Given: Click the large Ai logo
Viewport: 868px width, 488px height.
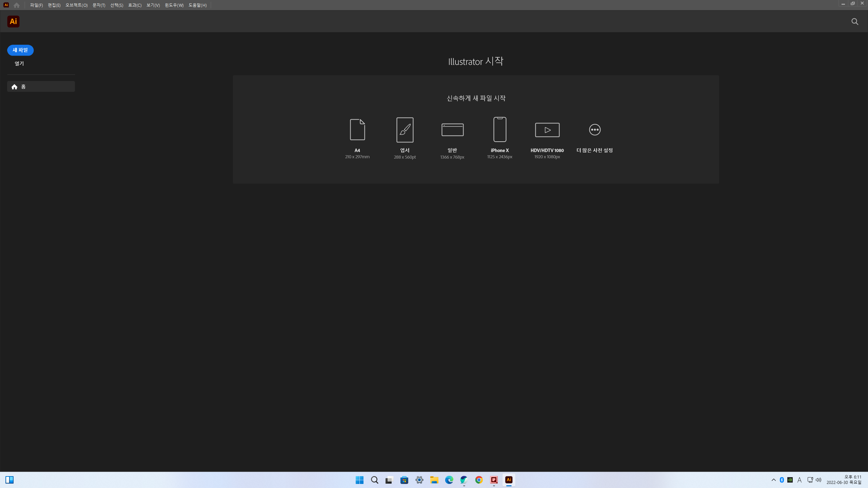Looking at the screenshot, I should [x=13, y=21].
